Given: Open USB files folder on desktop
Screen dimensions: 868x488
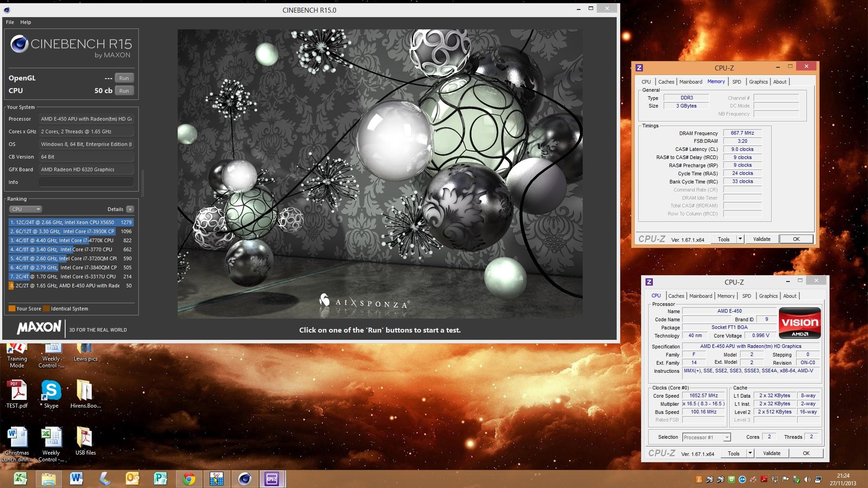Looking at the screenshot, I should (x=85, y=441).
